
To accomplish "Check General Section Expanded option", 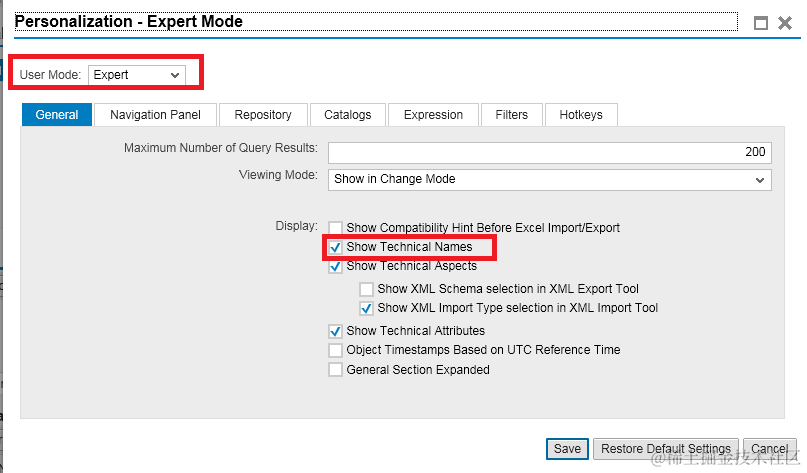I will click(x=336, y=370).
